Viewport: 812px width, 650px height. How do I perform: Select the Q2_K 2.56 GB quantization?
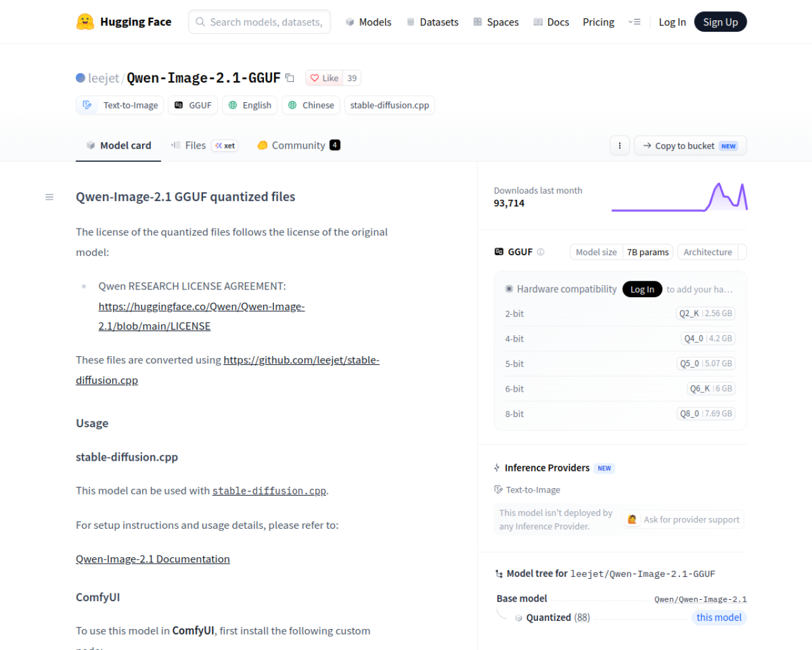coord(705,314)
